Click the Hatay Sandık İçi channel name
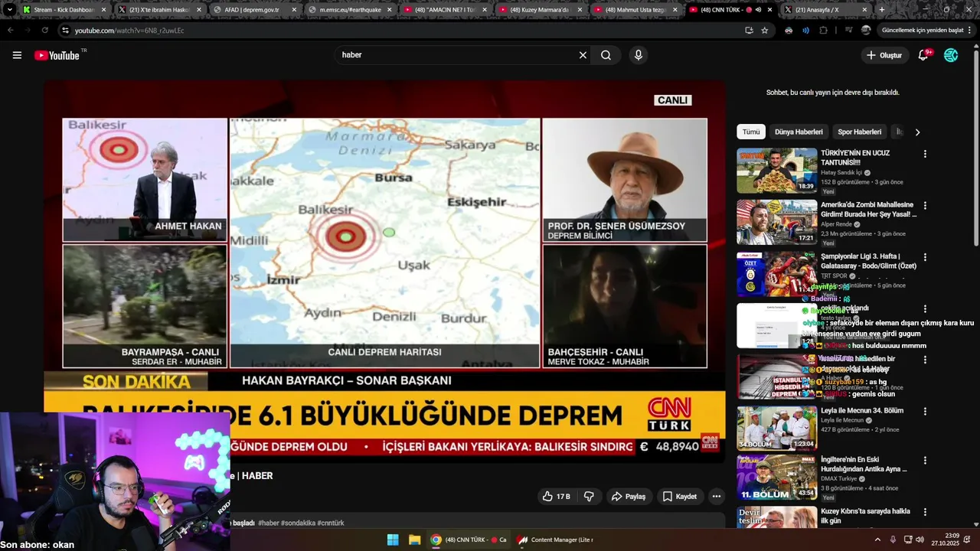The height and width of the screenshot is (551, 980). [x=841, y=173]
